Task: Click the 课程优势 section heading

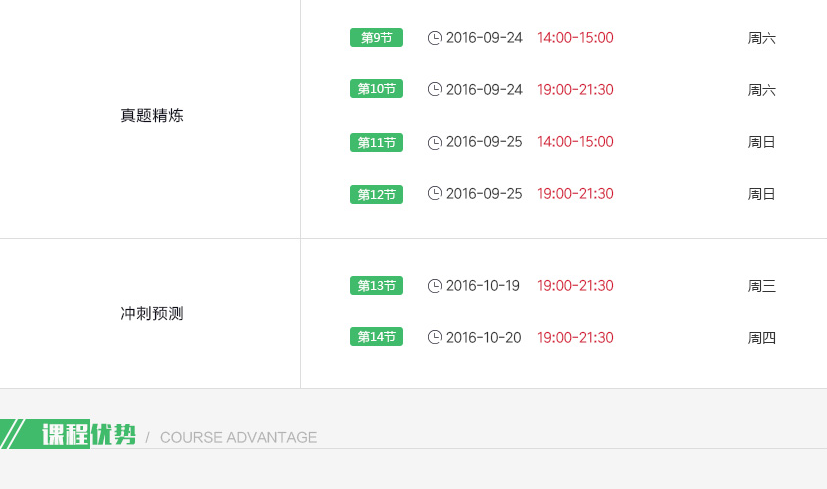Action: 88,435
